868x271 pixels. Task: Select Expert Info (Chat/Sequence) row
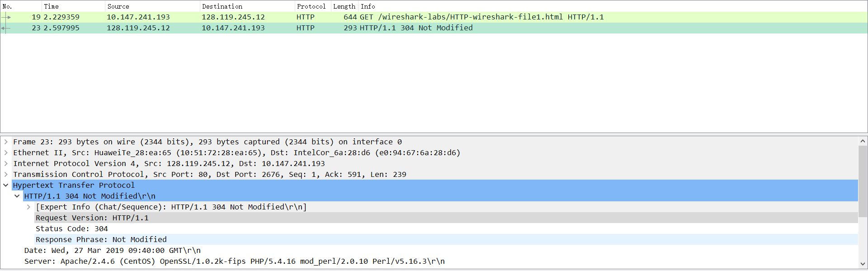pos(446,207)
